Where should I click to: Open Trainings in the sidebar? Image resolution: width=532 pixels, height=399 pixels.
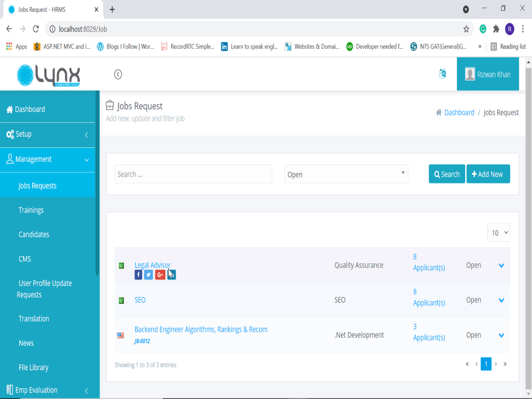pos(31,210)
